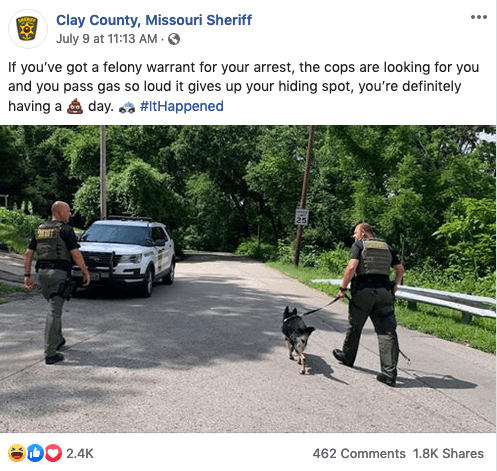The image size is (497, 471).
Task: Click the red Love heart reaction icon
Action: tap(53, 453)
